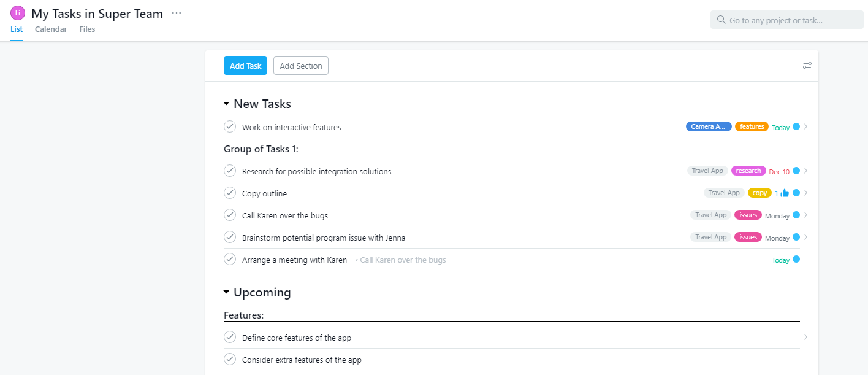
Task: Click the like count 1 on Copy outline
Action: (777, 193)
